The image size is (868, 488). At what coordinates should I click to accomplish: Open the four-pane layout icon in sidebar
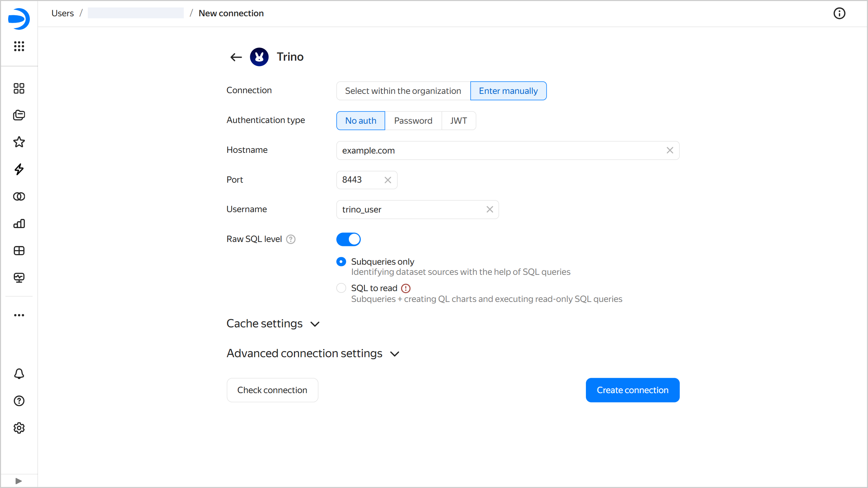tap(19, 250)
